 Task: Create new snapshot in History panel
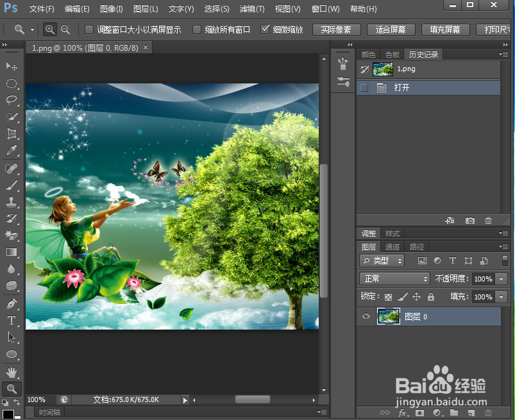(x=470, y=221)
